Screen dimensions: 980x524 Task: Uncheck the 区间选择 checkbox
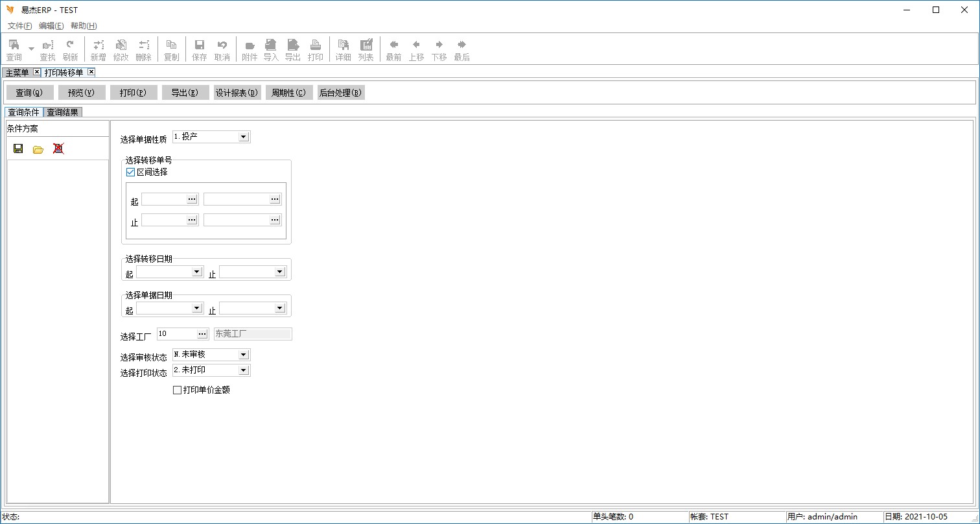pos(130,173)
